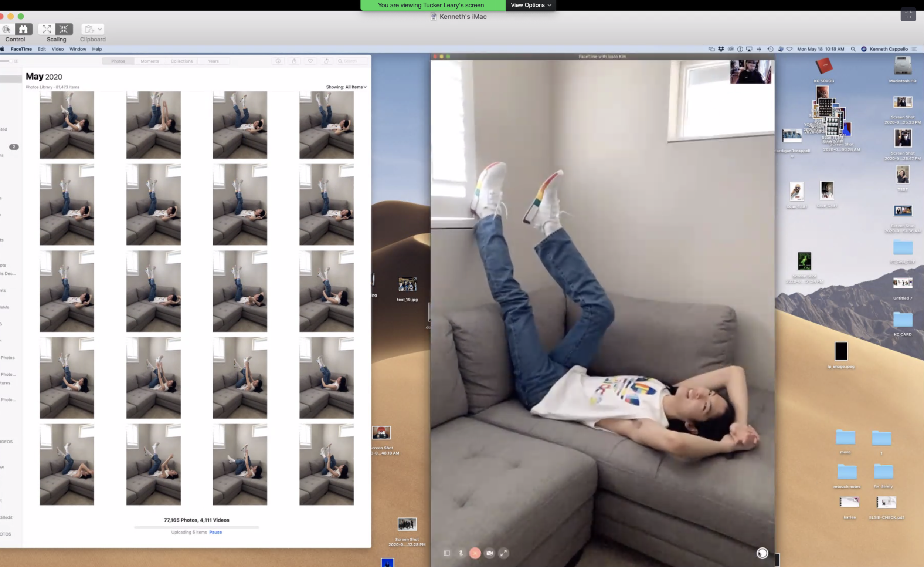Click the Share icon in Photos toolbar
This screenshot has width=924, height=567.
tap(294, 61)
